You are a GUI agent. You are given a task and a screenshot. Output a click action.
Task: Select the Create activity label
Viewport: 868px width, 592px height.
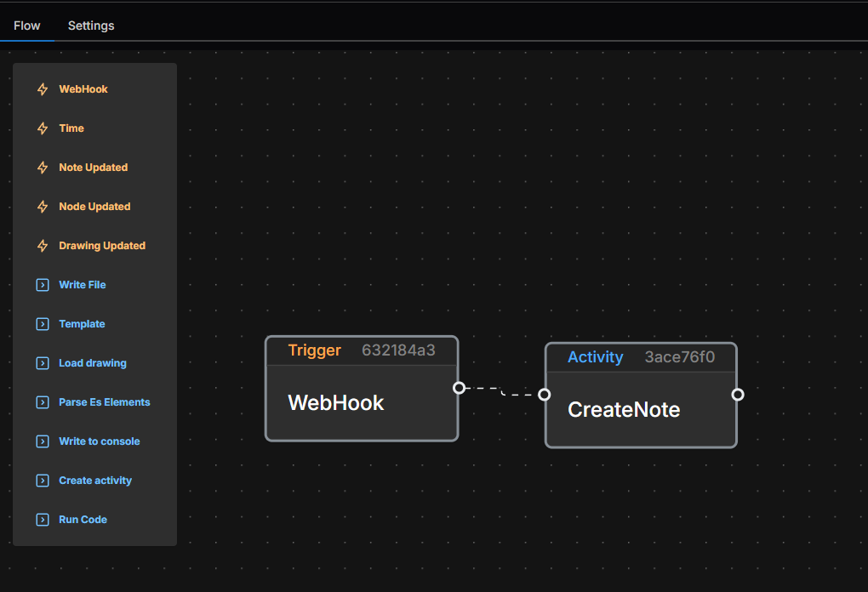(95, 481)
